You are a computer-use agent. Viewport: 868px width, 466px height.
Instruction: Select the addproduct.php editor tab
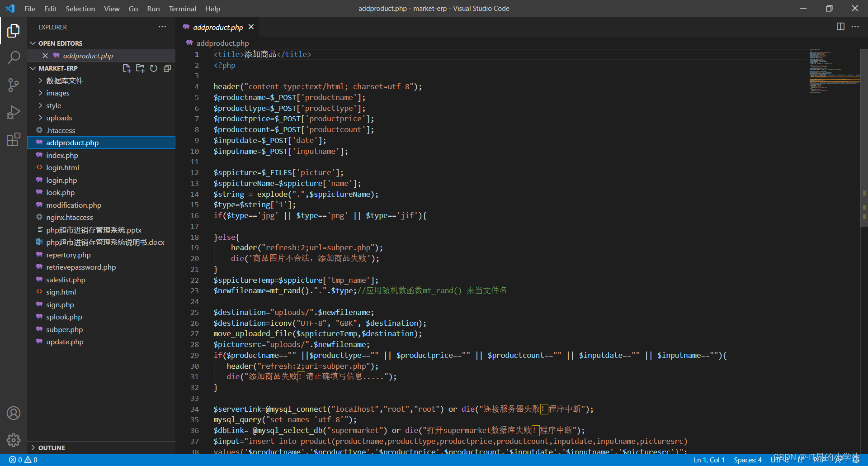(x=218, y=27)
